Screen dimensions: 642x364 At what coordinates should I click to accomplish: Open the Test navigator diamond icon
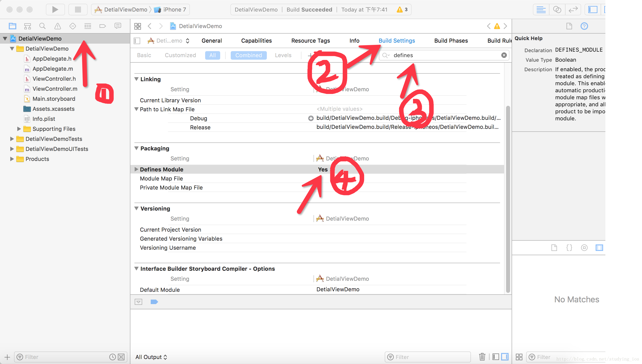tap(73, 26)
